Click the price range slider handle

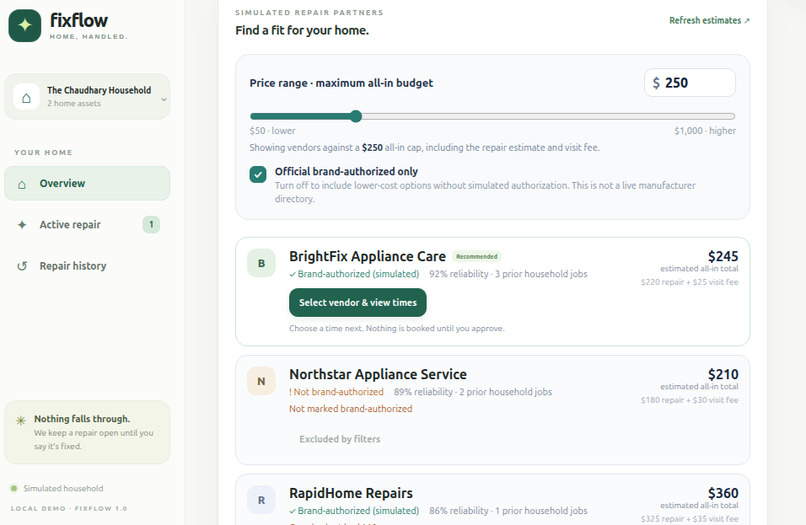point(356,116)
